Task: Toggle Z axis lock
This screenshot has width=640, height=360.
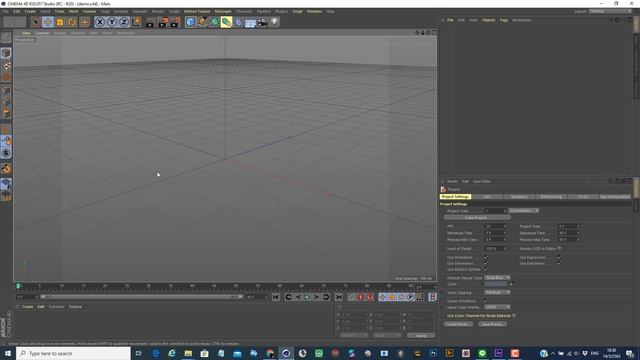Action: click(x=124, y=22)
